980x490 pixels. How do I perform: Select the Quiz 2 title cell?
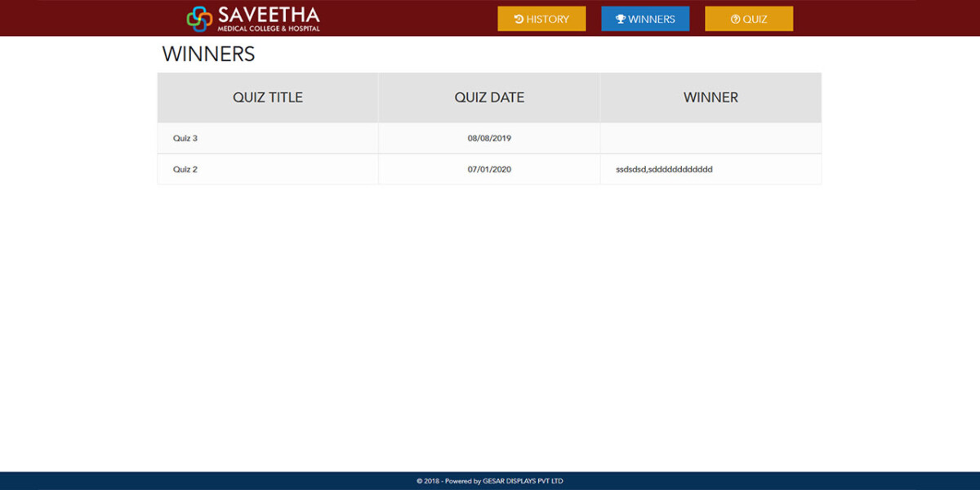point(185,169)
